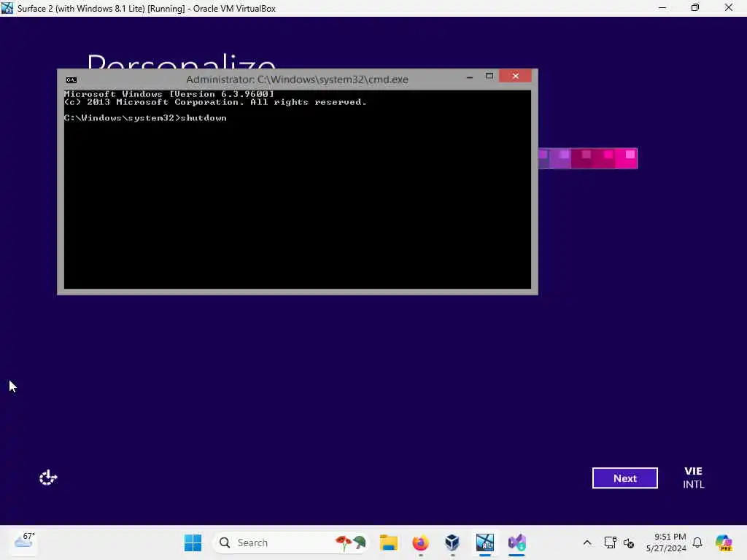Image resolution: width=747 pixels, height=560 pixels.
Task: Open the Windows Start menu
Action: pyautogui.click(x=193, y=542)
